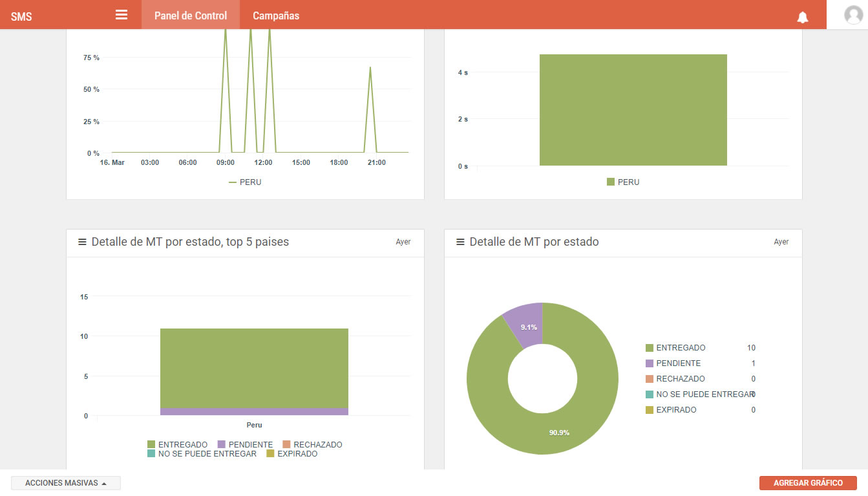Toggle NO SE PUEDE ENTREGAR in bar legend
Screen dimensions: 868x496
click(202, 454)
